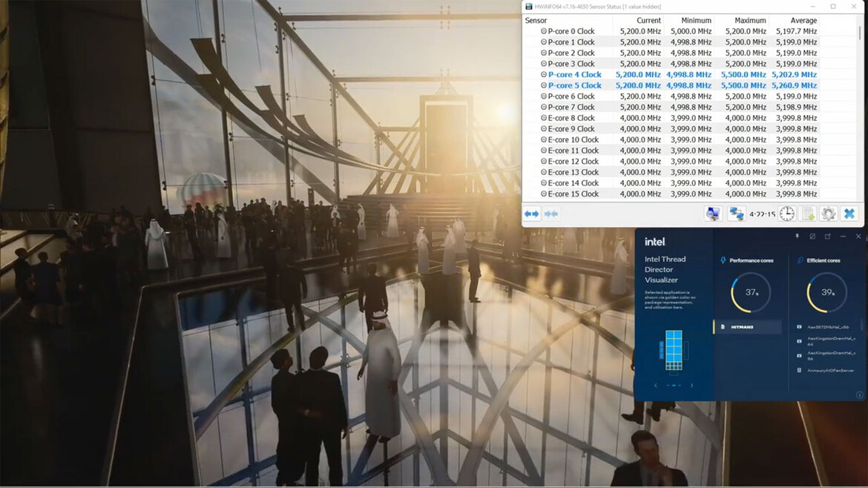Click the resize-view icon in Intel Visualizer header
The height and width of the screenshot is (488, 868).
click(x=812, y=237)
